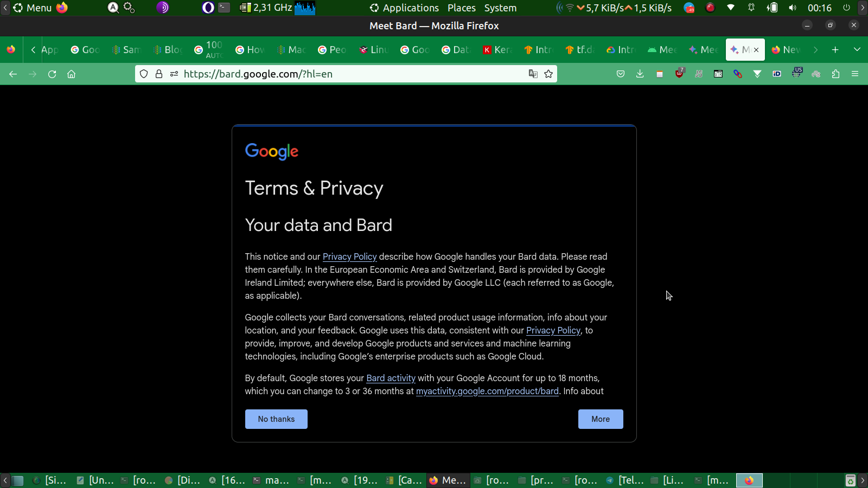The width and height of the screenshot is (868, 488).
Task: Switch to the Linux tab
Action: [x=374, y=50]
